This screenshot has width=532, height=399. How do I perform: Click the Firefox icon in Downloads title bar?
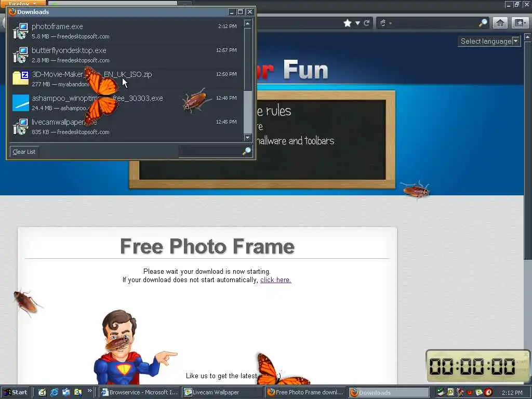(x=12, y=11)
